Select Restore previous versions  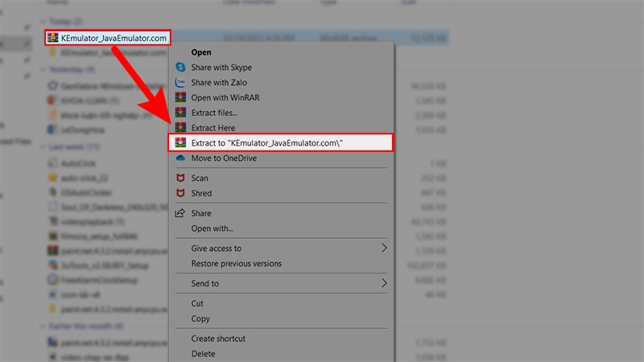(236, 264)
